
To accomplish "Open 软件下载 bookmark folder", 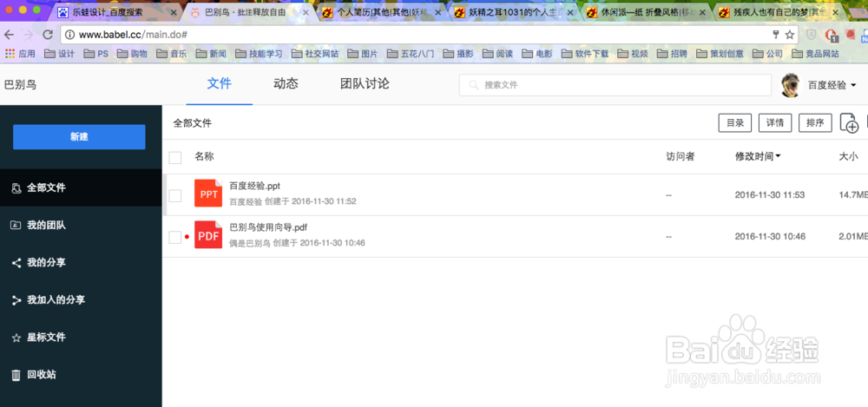I will tap(584, 54).
